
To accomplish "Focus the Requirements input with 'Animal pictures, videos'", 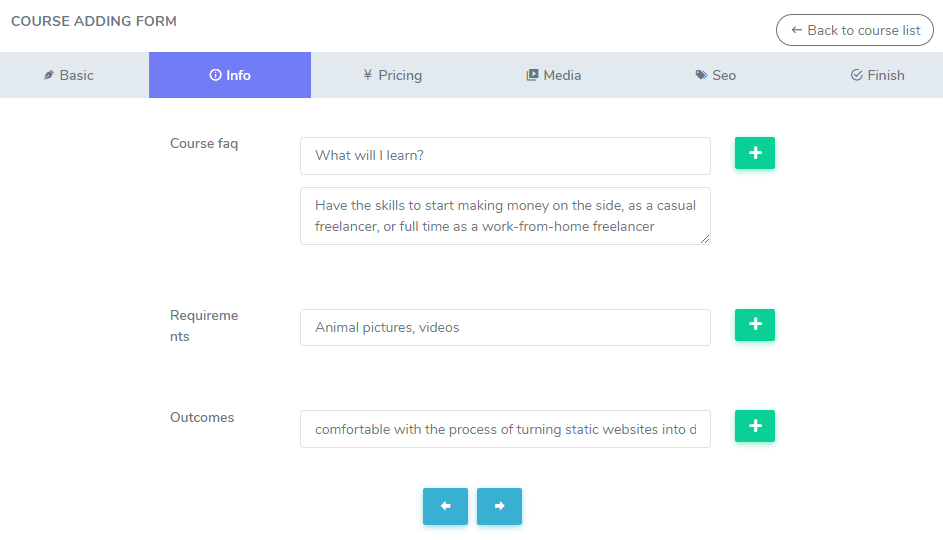I will point(505,328).
